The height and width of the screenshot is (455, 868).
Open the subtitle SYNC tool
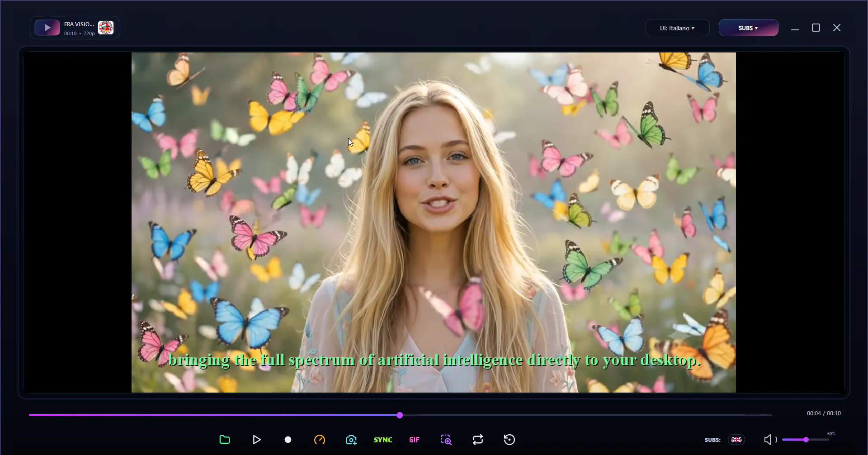[383, 440]
